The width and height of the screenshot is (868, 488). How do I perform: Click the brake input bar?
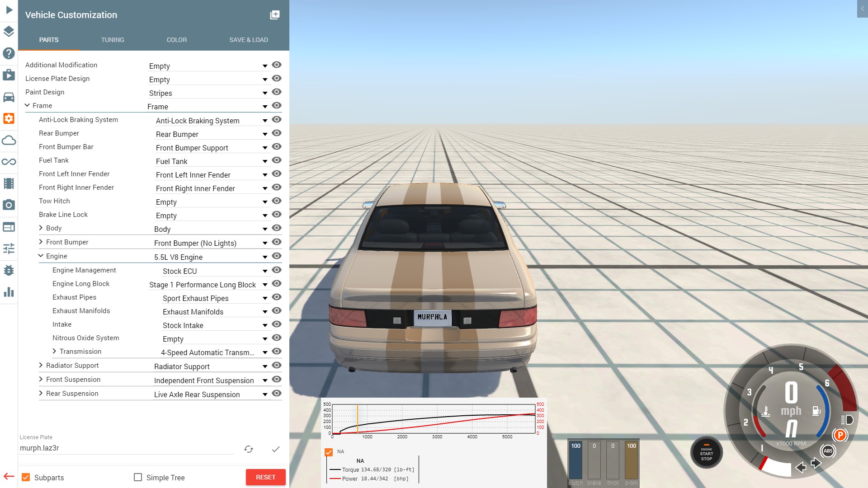click(594, 460)
